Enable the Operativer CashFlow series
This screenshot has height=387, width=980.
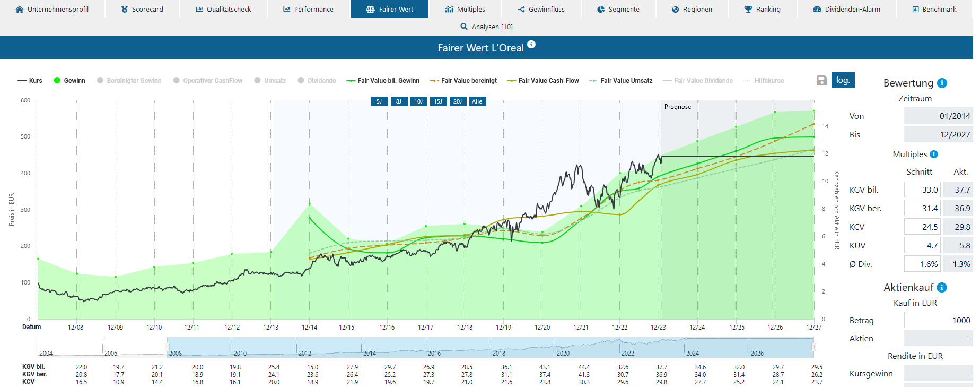click(x=208, y=81)
